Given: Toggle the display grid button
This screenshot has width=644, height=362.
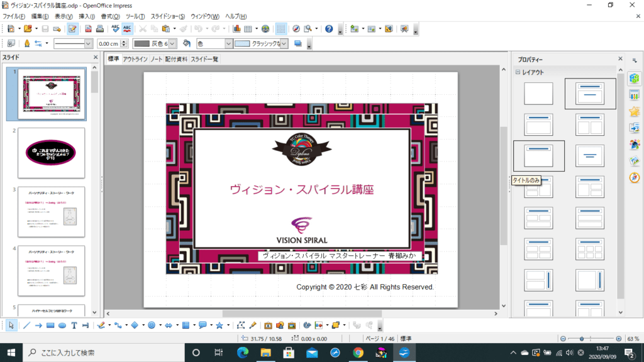Looking at the screenshot, I should (281, 29).
